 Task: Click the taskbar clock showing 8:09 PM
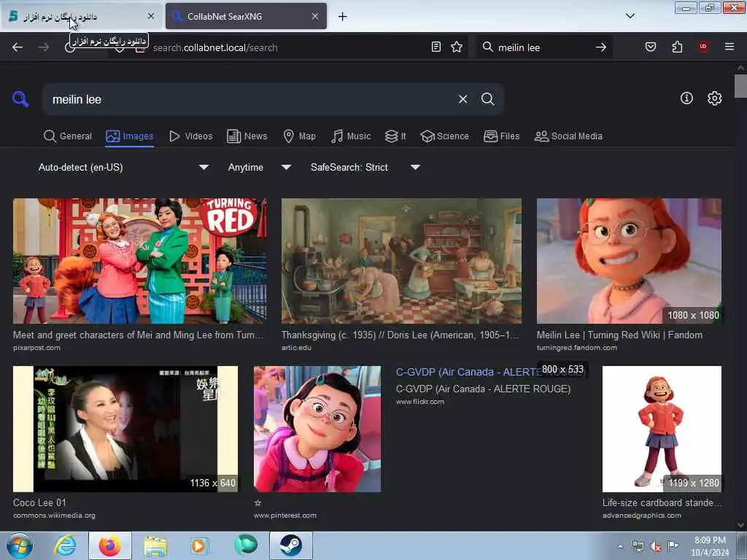710,546
